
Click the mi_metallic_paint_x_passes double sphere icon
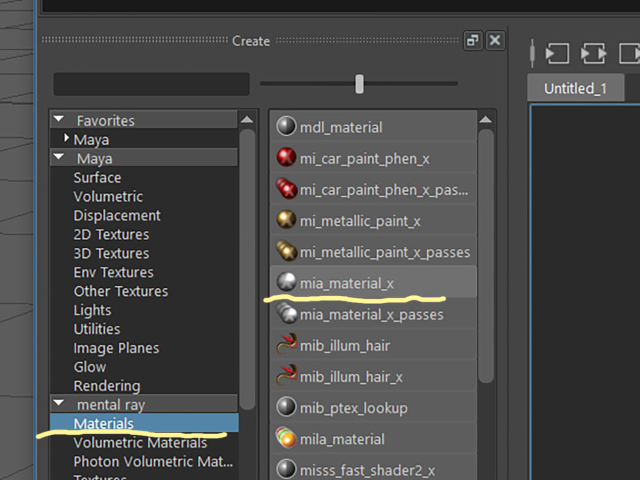coord(286,251)
